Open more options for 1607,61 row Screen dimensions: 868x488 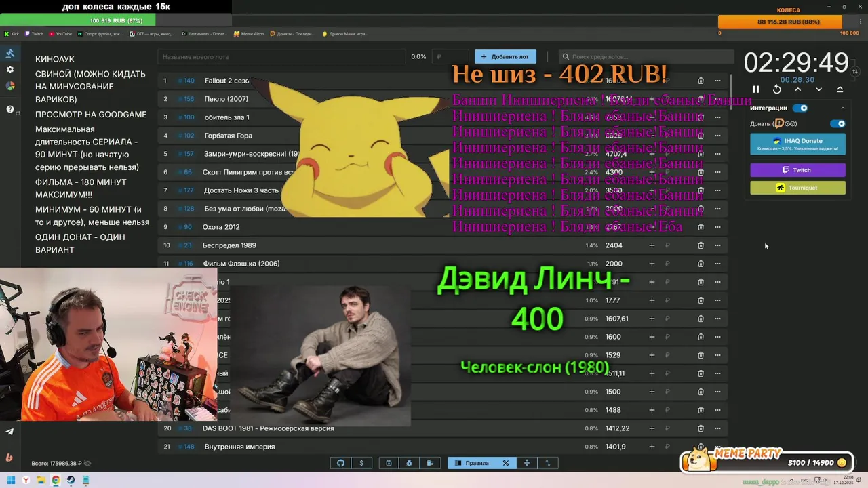[717, 319]
